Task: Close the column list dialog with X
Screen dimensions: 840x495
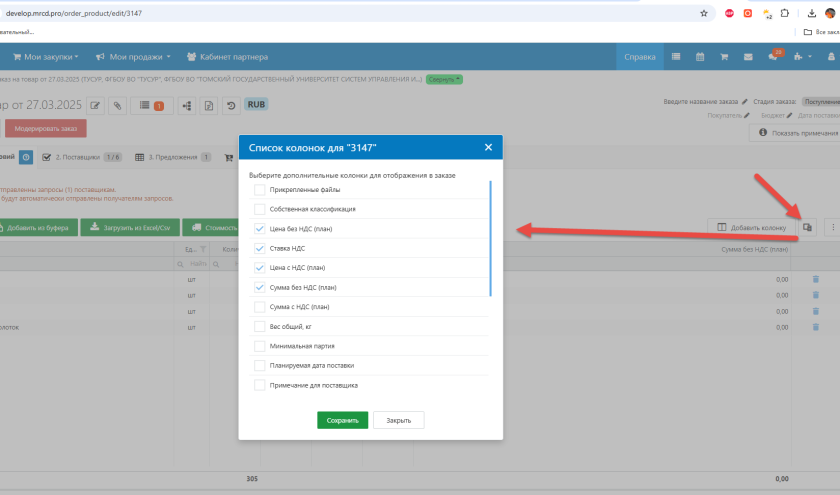Action: [x=488, y=147]
